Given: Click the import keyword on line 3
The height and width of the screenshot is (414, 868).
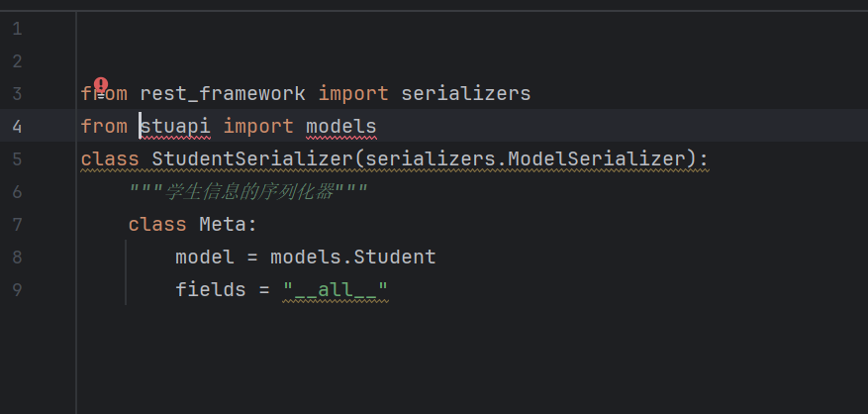Looking at the screenshot, I should click(353, 94).
